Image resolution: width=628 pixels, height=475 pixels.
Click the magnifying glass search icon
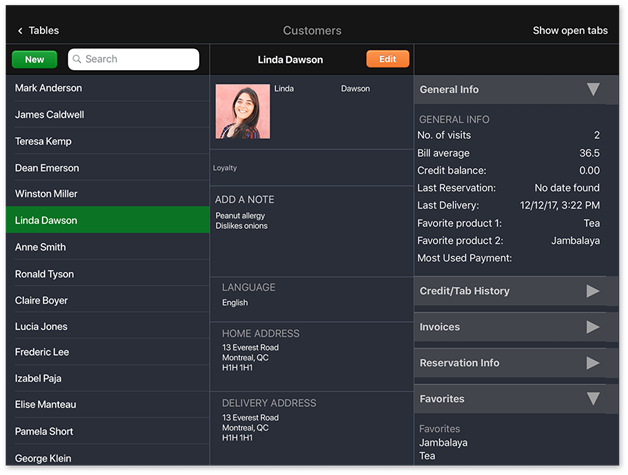[x=77, y=60]
